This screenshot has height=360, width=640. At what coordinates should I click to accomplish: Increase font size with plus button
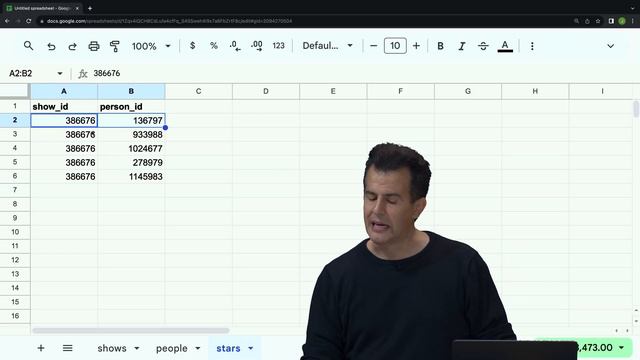click(x=416, y=46)
